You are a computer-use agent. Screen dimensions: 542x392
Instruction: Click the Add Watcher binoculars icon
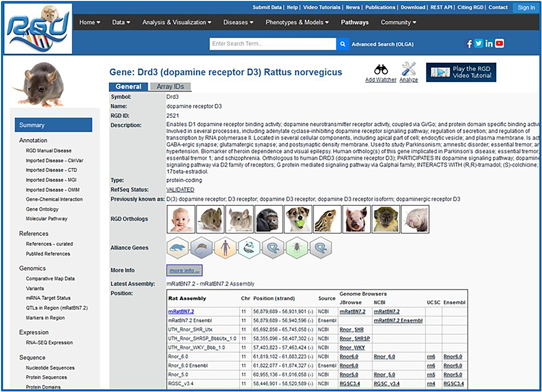pyautogui.click(x=381, y=70)
